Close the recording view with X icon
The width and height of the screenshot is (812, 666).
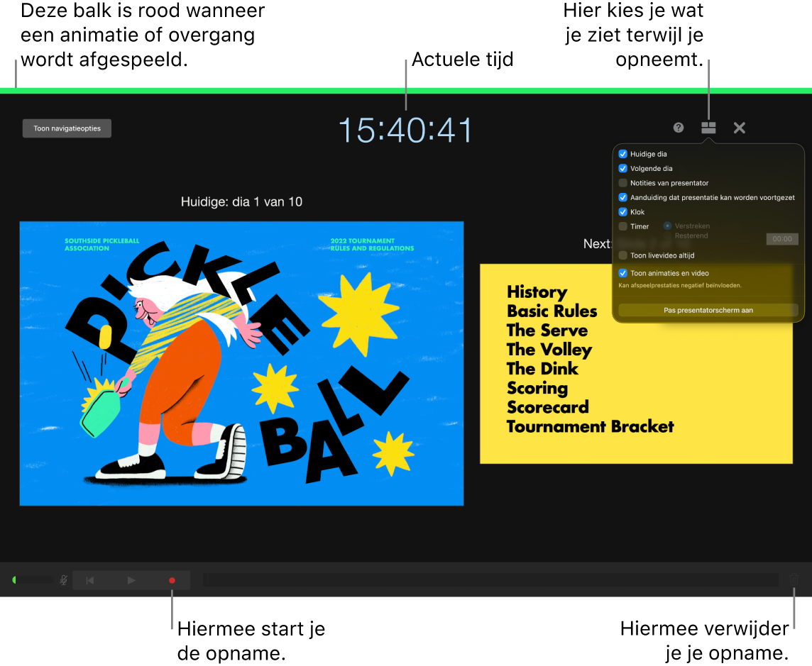pyautogui.click(x=739, y=128)
